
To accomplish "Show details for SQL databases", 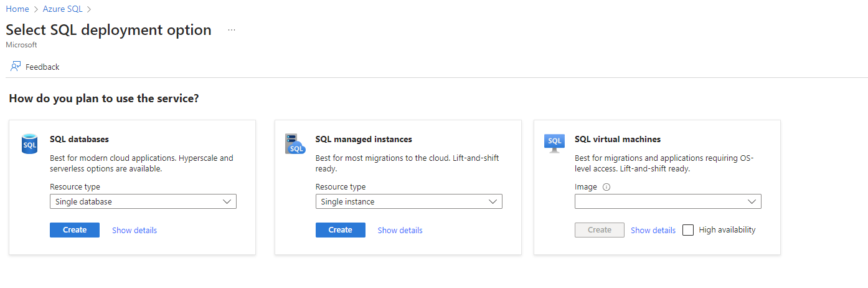I will (x=134, y=230).
